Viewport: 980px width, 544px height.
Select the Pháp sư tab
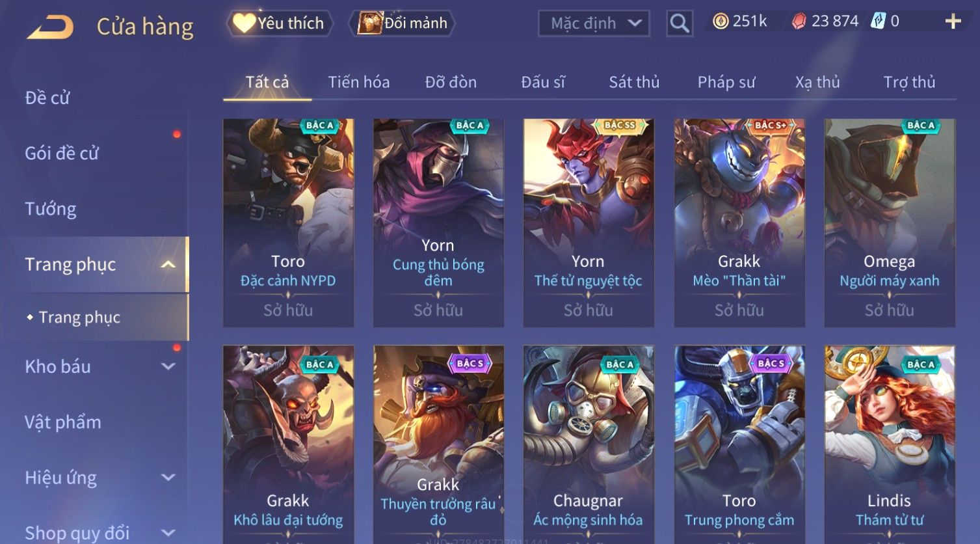726,82
